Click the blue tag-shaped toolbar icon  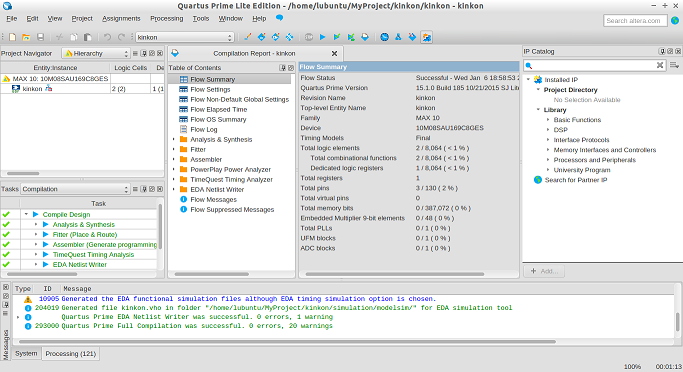point(412,37)
